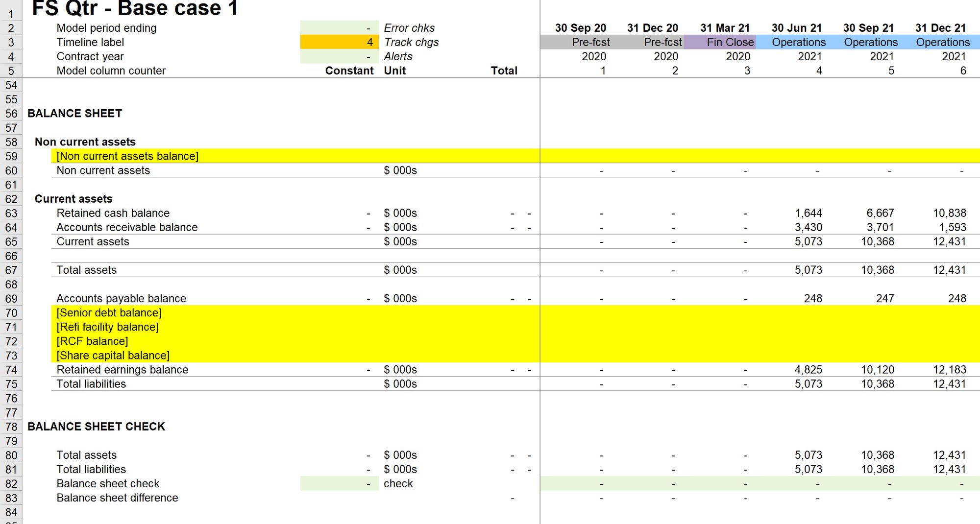Select the 'Current assets' bold heading
This screenshot has width=980, height=524.
coord(73,199)
